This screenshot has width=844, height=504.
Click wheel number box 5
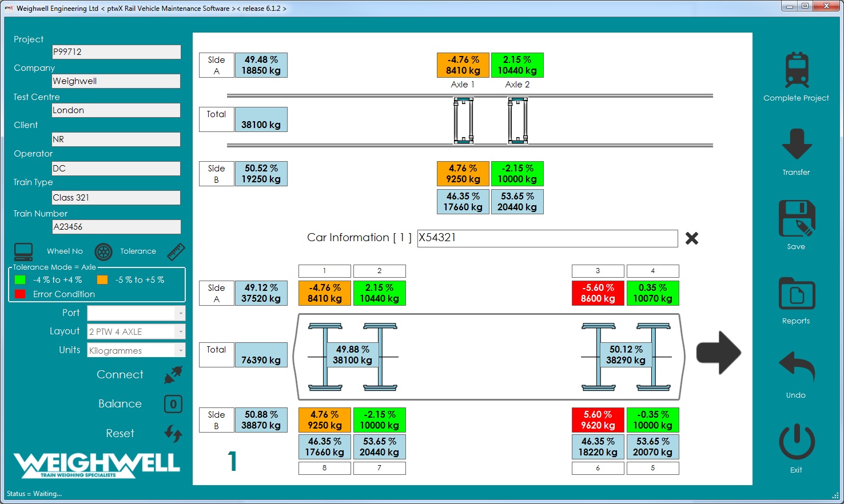click(653, 468)
